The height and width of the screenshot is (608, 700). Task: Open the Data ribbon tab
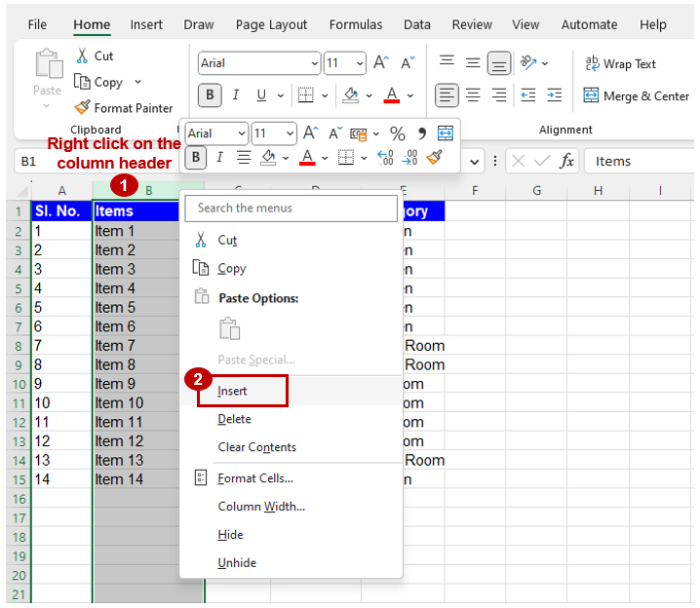(417, 24)
